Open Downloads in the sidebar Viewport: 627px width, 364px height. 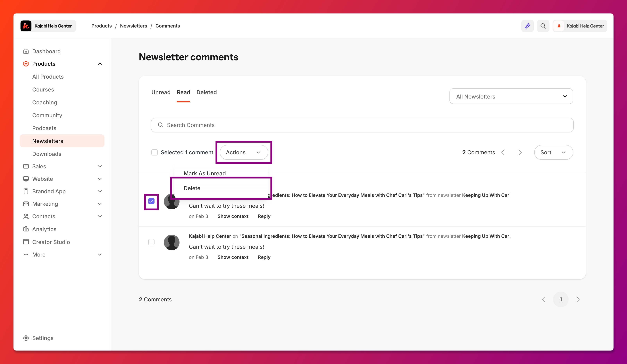click(47, 154)
